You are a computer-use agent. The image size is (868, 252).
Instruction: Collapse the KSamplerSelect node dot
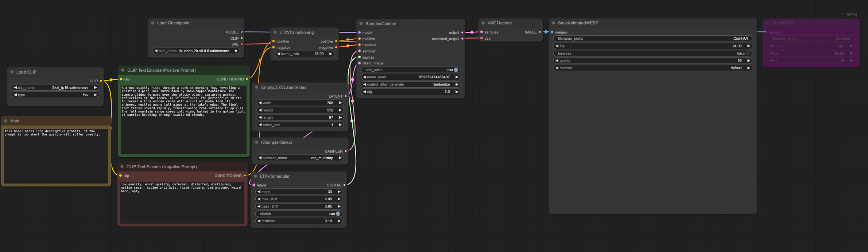(257, 142)
